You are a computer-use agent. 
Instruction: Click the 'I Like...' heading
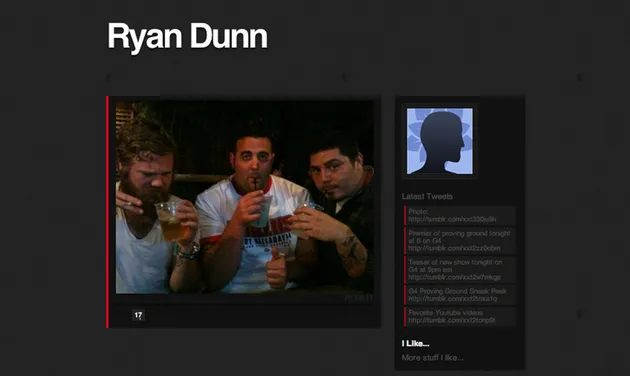pos(415,343)
